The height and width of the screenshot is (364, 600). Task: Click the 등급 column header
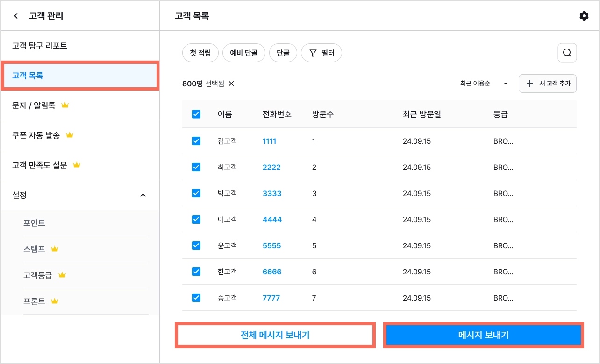(500, 114)
